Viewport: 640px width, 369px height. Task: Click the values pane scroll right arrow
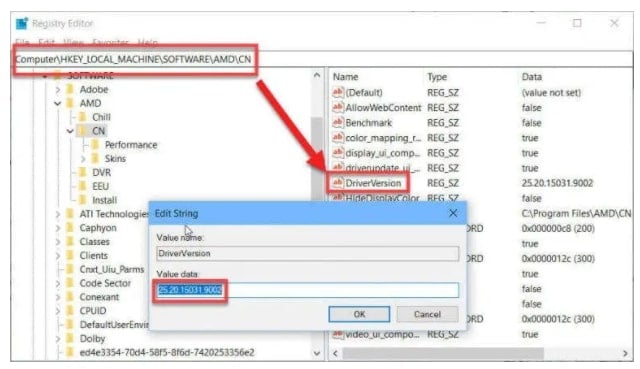tap(625, 353)
